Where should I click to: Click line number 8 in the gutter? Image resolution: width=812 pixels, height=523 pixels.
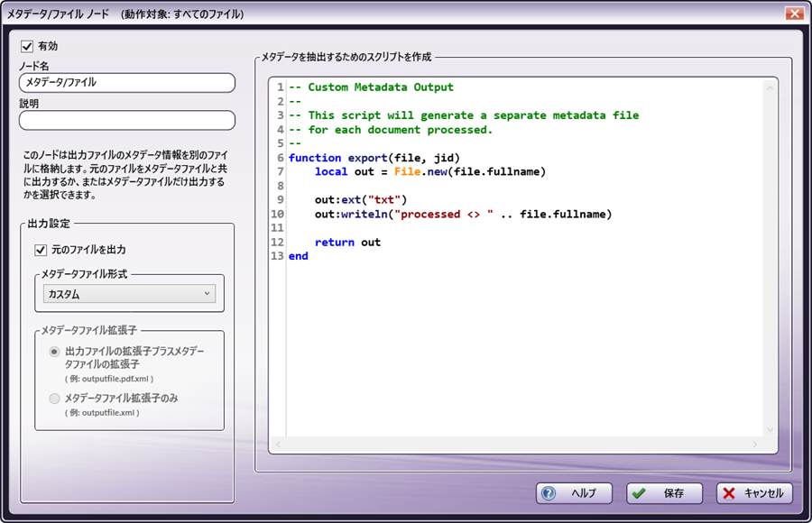281,186
